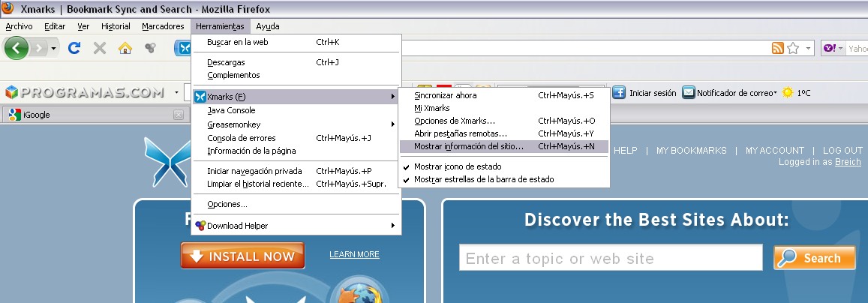The width and height of the screenshot is (868, 303).
Task: Open the HELP link
Action: [x=626, y=151]
